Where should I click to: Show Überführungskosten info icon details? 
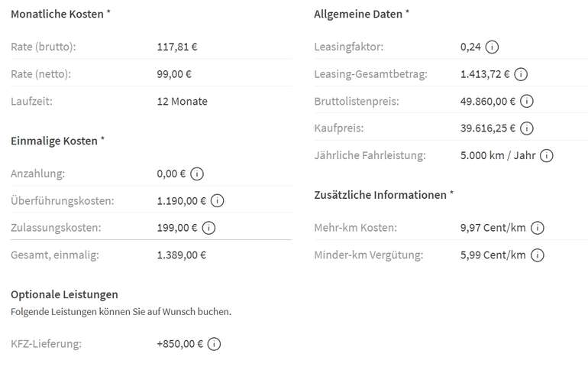(x=217, y=200)
